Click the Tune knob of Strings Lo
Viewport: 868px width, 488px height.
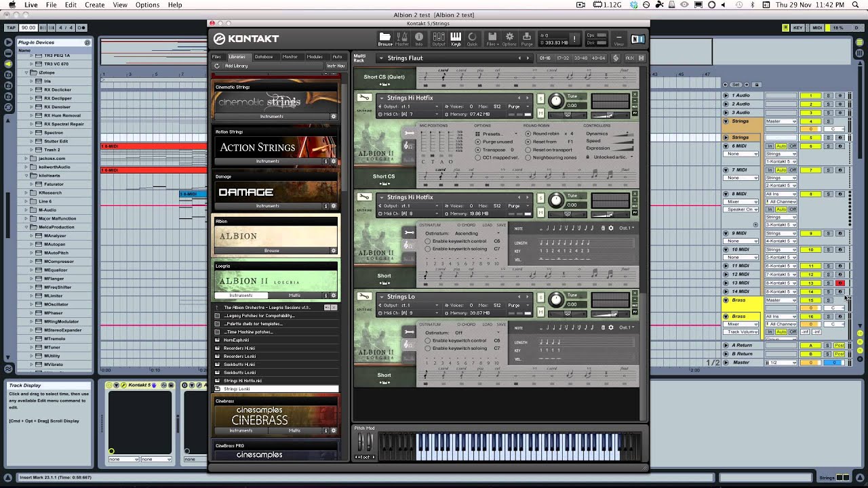(556, 299)
